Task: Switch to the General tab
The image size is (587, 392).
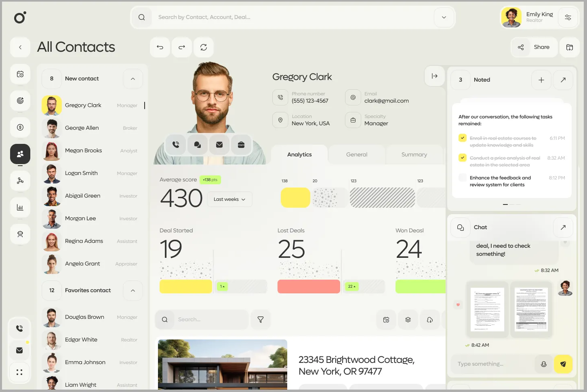Action: pos(357,154)
